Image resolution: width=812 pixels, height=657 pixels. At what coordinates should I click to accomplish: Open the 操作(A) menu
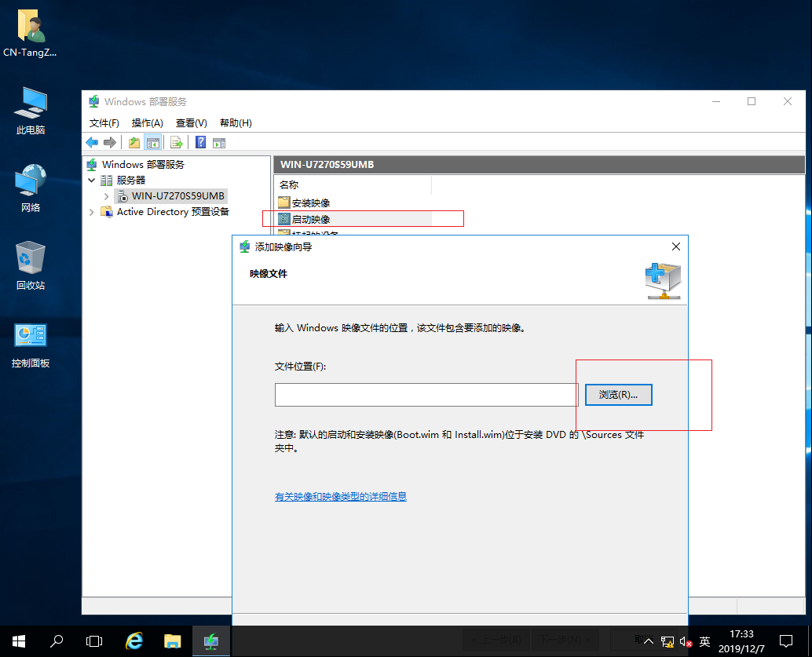147,122
